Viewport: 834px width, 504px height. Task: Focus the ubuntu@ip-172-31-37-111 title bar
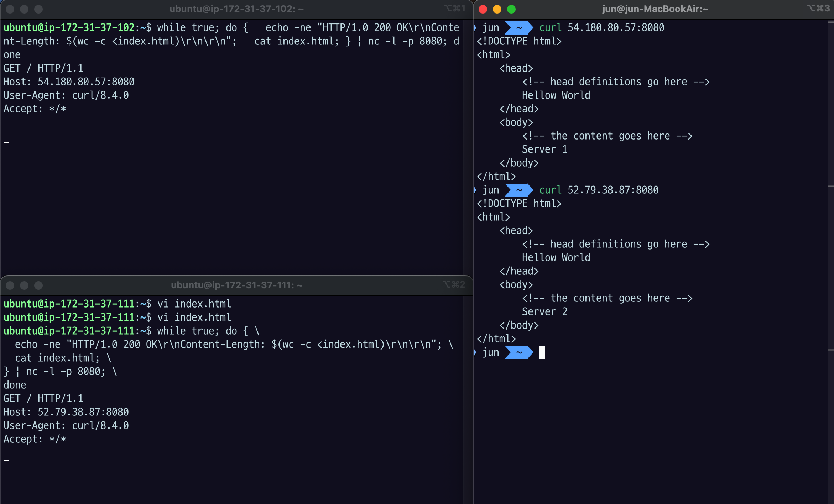click(236, 285)
